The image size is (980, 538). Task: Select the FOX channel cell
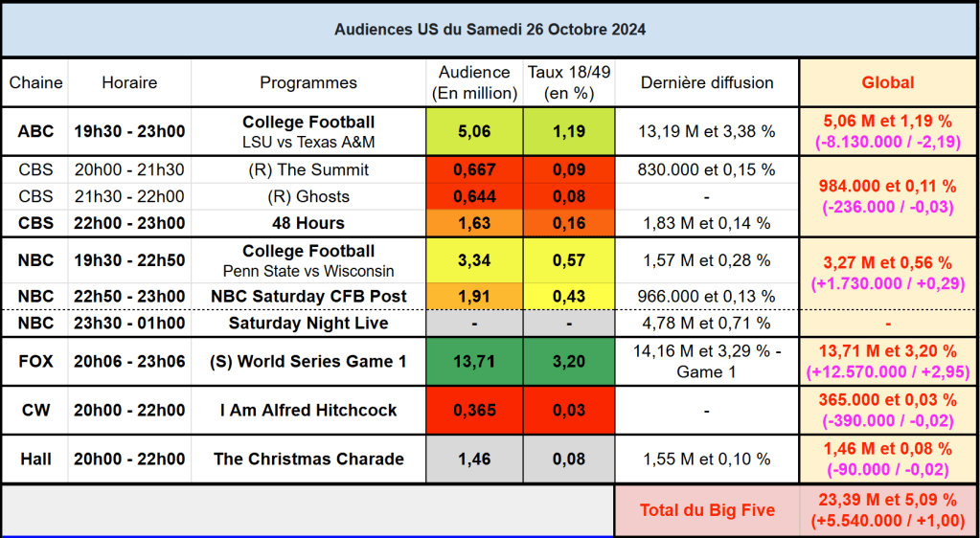point(35,362)
